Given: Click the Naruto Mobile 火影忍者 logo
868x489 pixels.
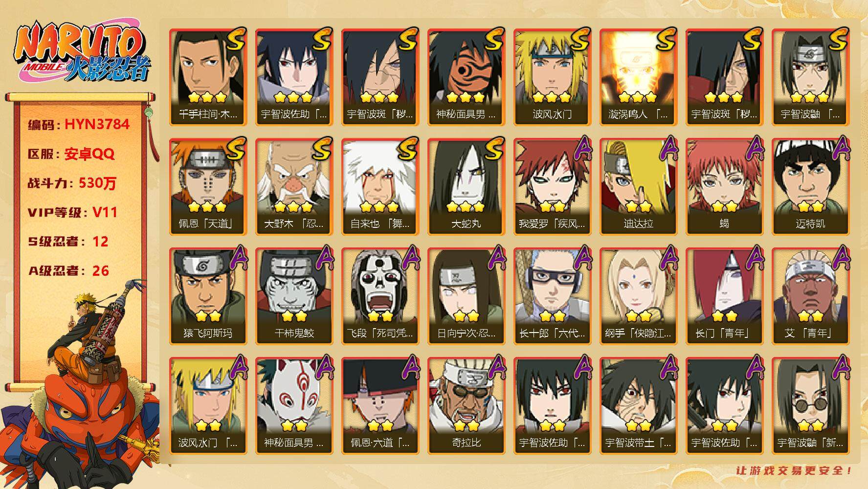Looking at the screenshot, I should pos(82,52).
